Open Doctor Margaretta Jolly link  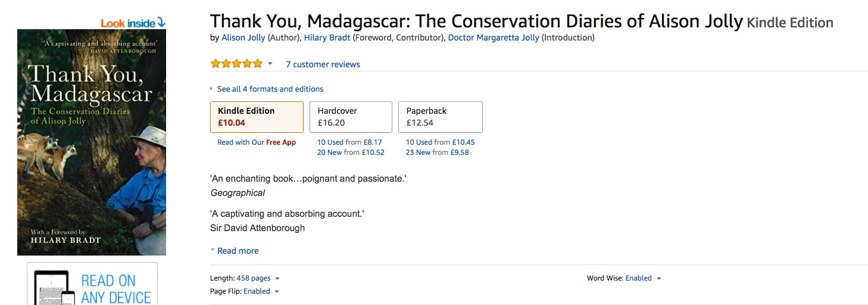[494, 38]
